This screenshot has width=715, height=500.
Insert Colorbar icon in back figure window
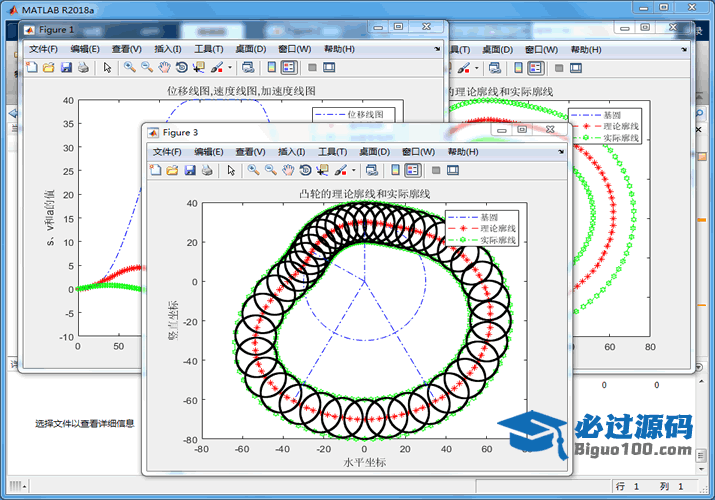click(518, 68)
